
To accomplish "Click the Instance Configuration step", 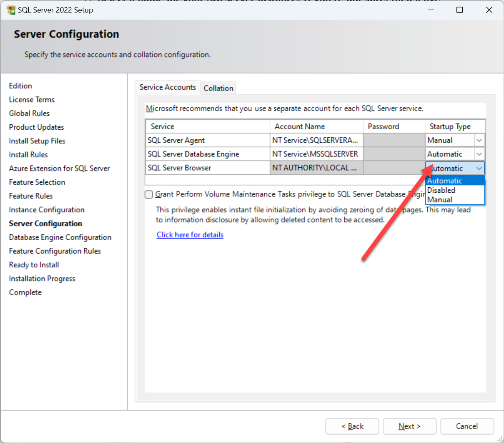I will pos(47,209).
